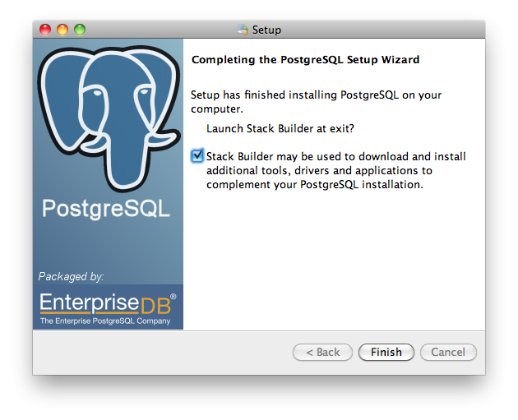Click the Setup installer icon in title bar
Image resolution: width=518 pixels, height=420 pixels.
[x=243, y=30]
